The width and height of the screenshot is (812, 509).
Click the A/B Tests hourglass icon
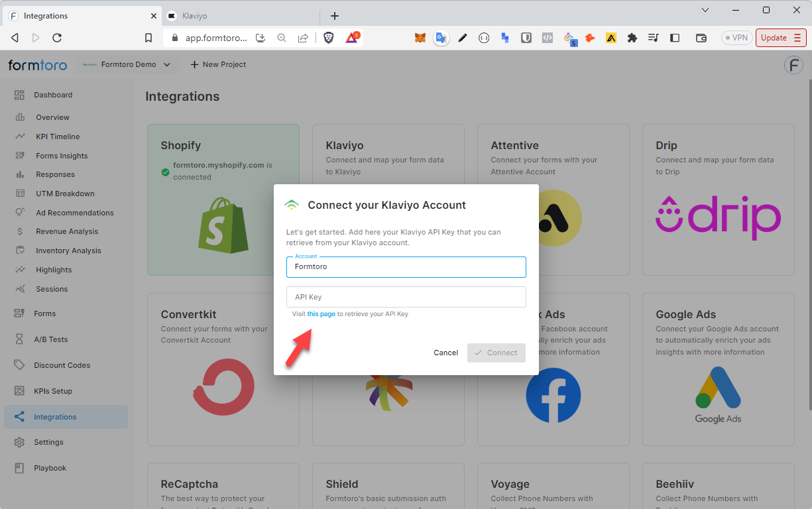pyautogui.click(x=19, y=339)
